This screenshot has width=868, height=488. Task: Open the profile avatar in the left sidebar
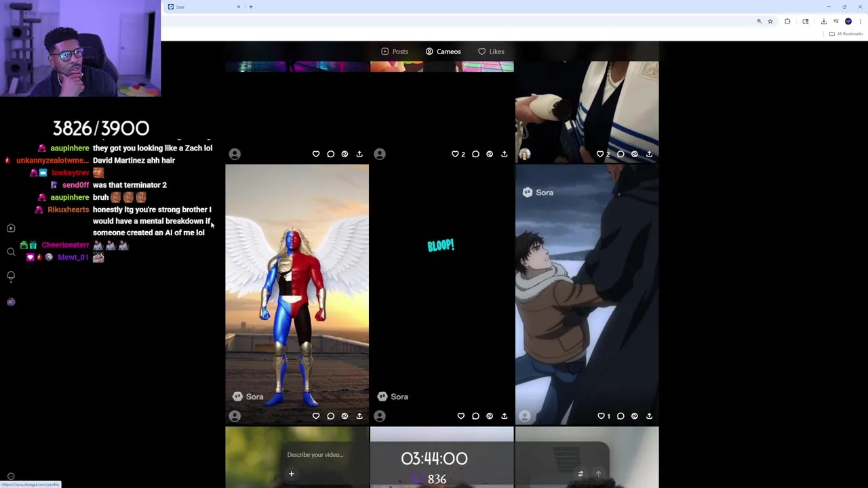pyautogui.click(x=11, y=302)
